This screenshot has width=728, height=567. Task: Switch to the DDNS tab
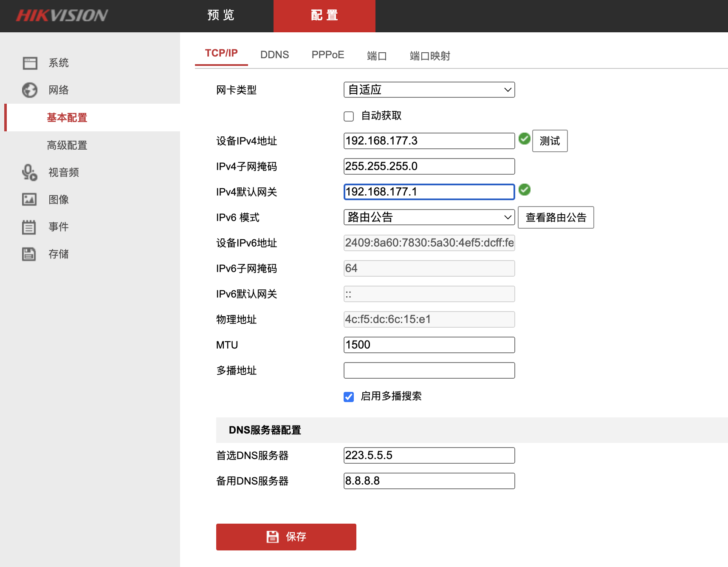274,55
